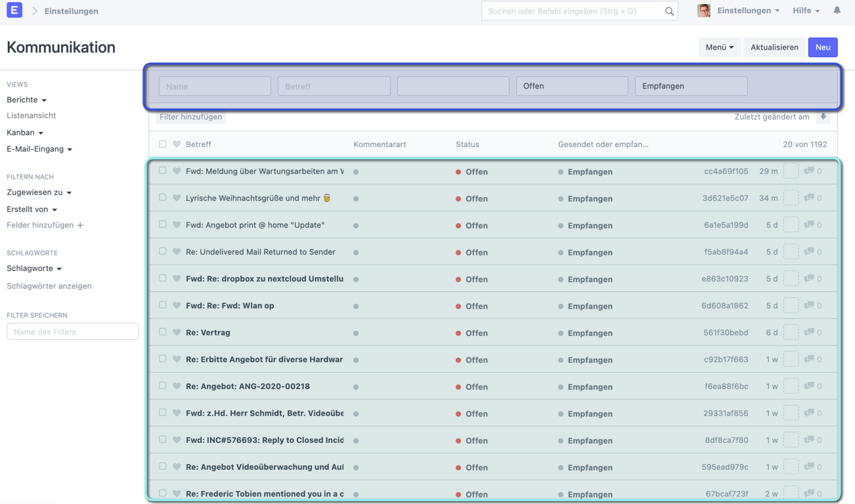
Task: Open Schlagworte dropdown in sidebar
Action: pos(34,268)
